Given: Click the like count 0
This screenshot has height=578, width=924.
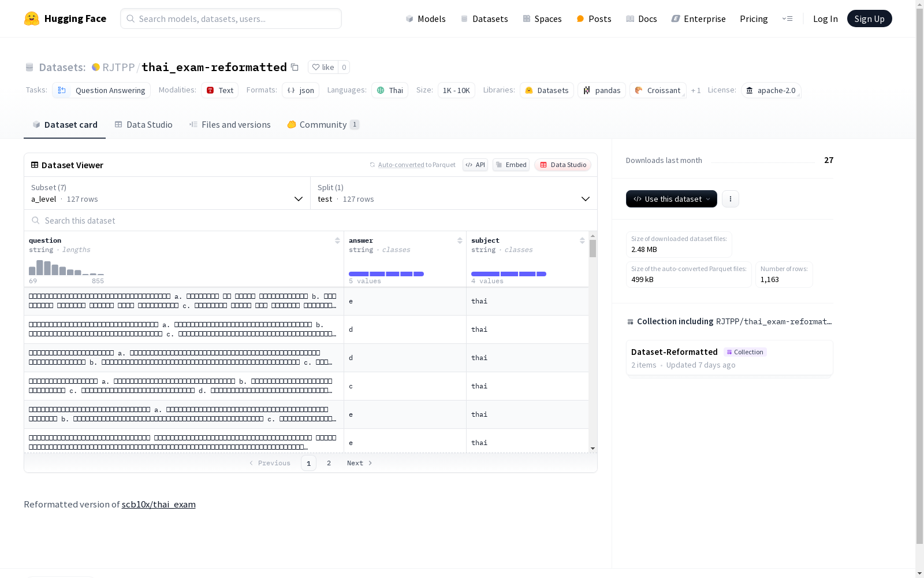Looking at the screenshot, I should (x=344, y=67).
